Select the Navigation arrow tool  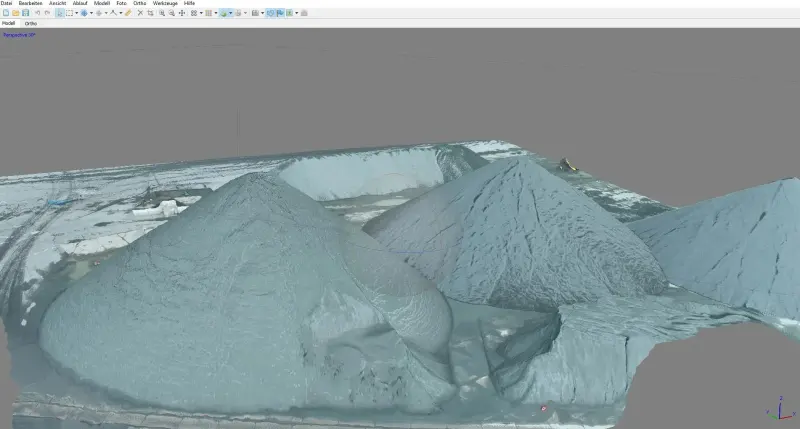click(x=60, y=13)
